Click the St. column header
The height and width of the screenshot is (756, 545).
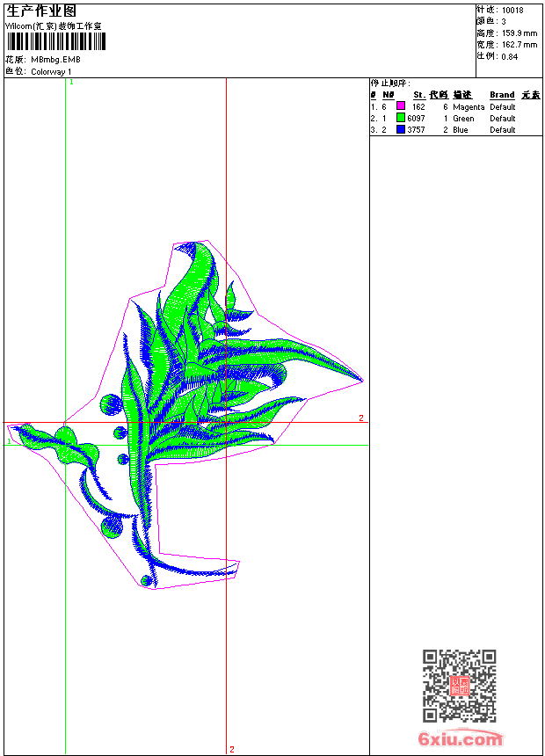click(x=419, y=95)
